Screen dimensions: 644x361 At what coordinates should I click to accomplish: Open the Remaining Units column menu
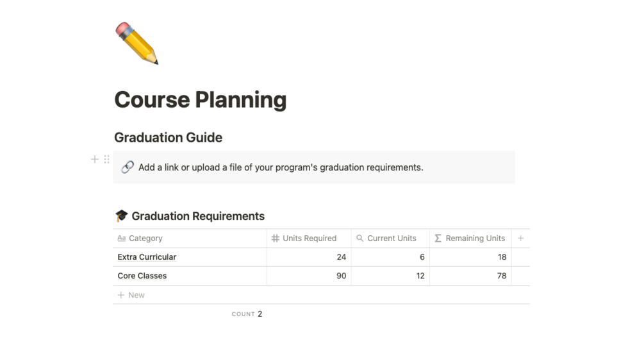pos(475,238)
